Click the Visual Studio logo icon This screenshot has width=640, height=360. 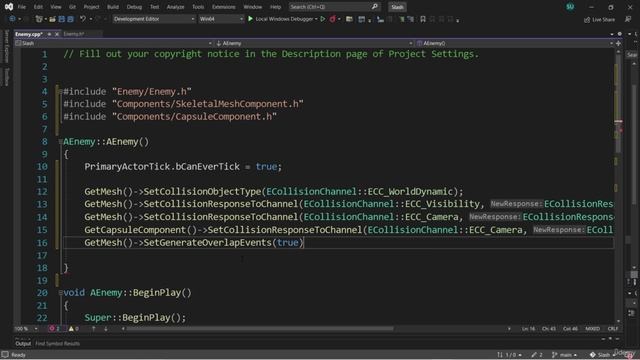click(x=9, y=7)
